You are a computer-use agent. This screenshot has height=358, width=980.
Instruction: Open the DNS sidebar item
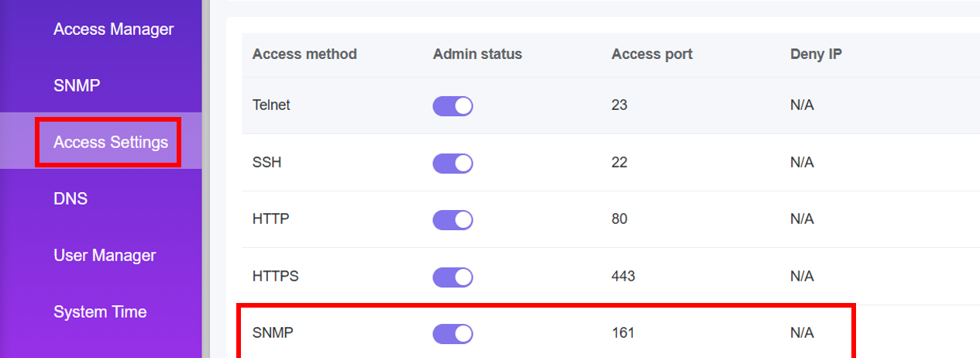point(70,198)
